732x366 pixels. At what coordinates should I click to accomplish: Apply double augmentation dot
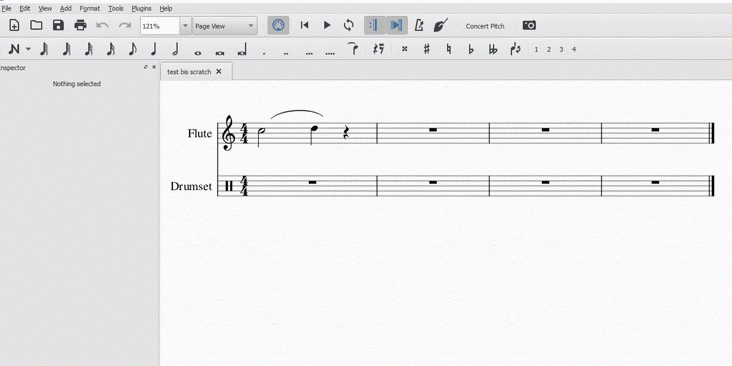(x=286, y=53)
